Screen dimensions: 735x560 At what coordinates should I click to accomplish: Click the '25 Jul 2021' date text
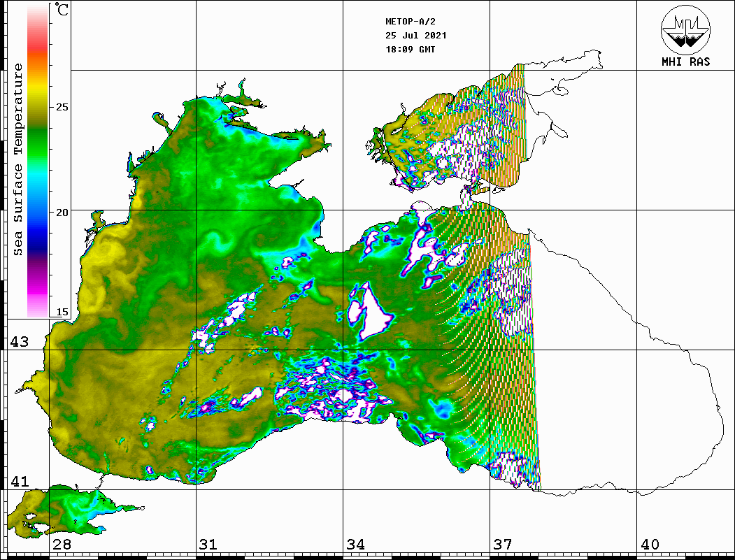click(x=416, y=36)
